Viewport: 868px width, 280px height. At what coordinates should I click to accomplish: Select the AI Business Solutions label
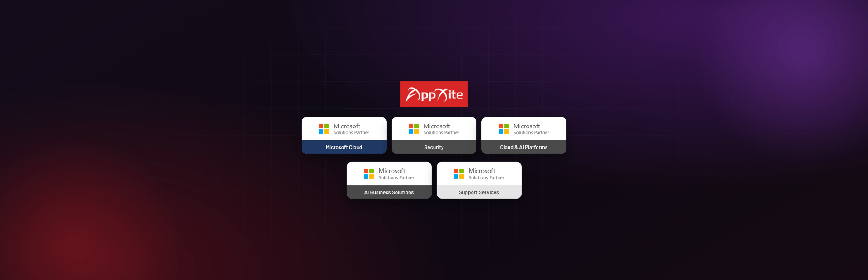[x=389, y=192]
